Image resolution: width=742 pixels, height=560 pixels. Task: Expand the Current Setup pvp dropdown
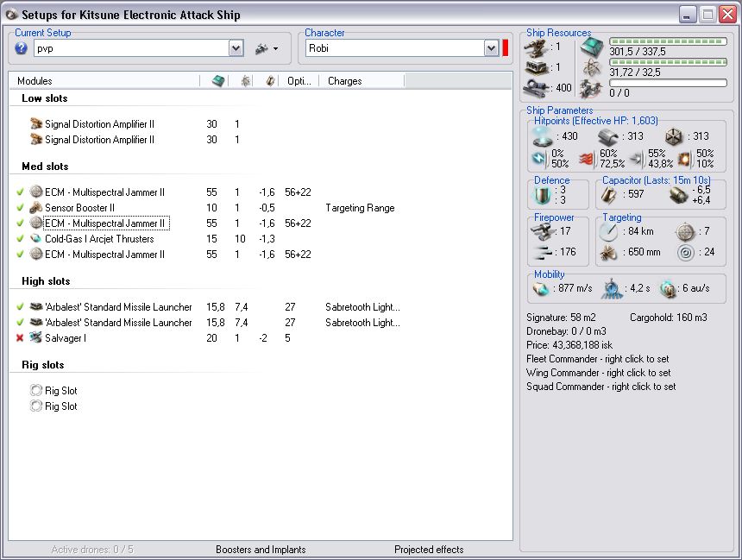coord(236,48)
